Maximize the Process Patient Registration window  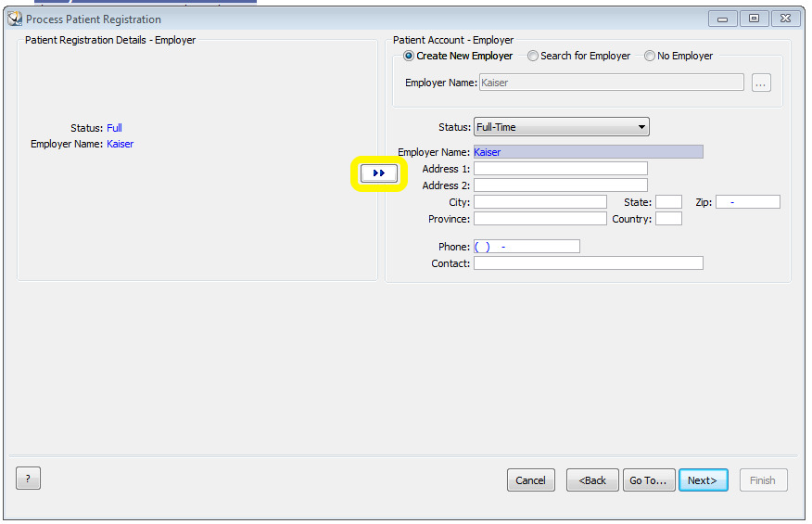(x=754, y=19)
